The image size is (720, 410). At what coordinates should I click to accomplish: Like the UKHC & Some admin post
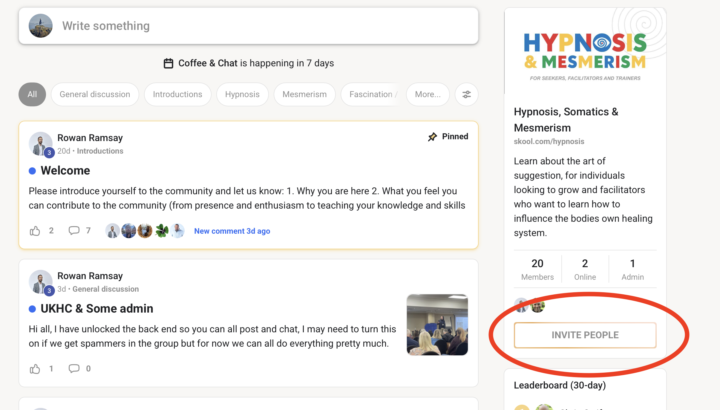point(35,369)
